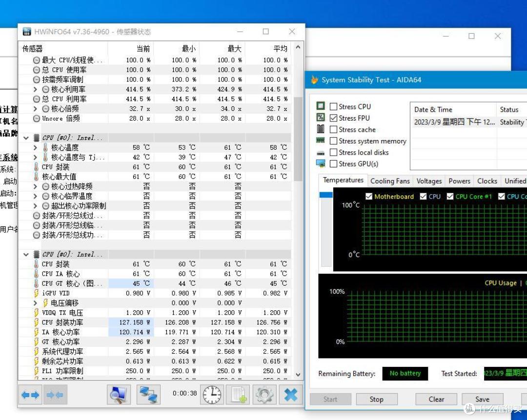
Task: Click the lightning icon beside CPU 封装功率
Action: [36, 322]
